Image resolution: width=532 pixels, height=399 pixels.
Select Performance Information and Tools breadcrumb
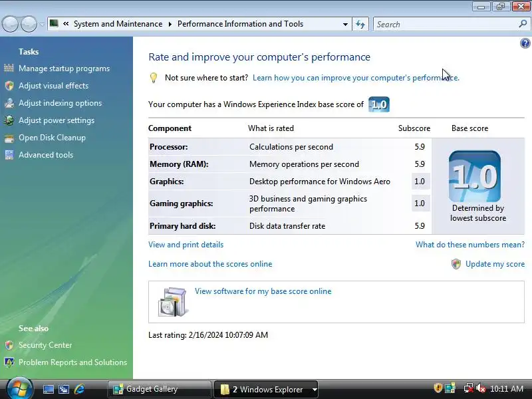[240, 24]
